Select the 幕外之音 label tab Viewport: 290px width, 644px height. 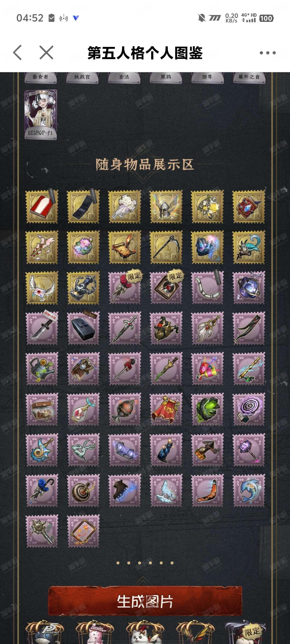tap(249, 77)
